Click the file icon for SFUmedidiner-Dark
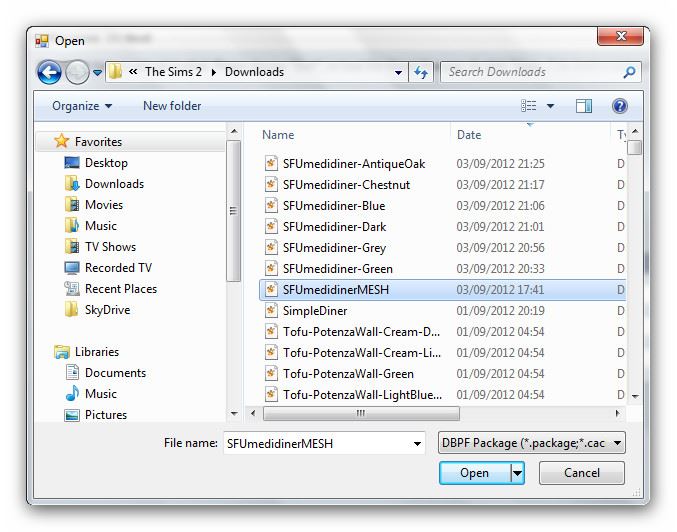 coord(271,226)
